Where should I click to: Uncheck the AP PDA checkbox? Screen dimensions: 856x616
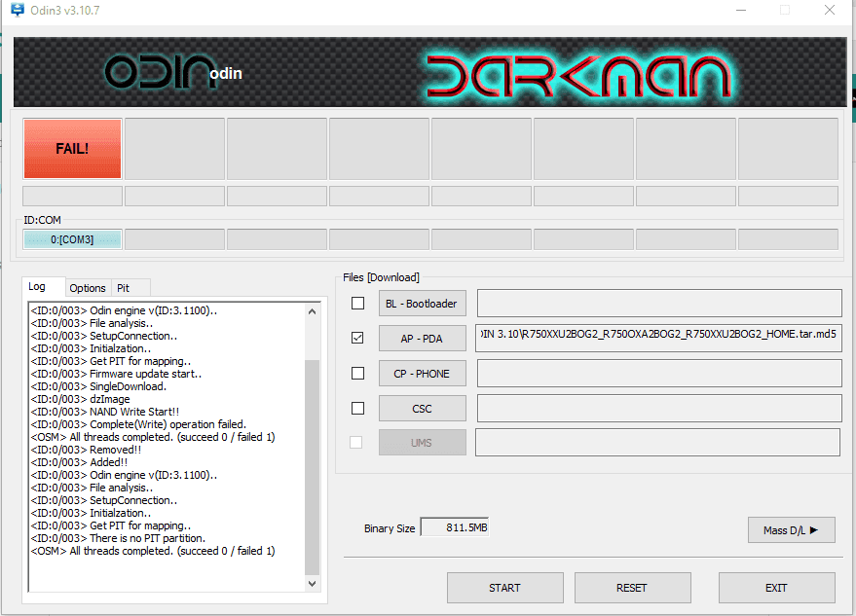click(x=357, y=338)
